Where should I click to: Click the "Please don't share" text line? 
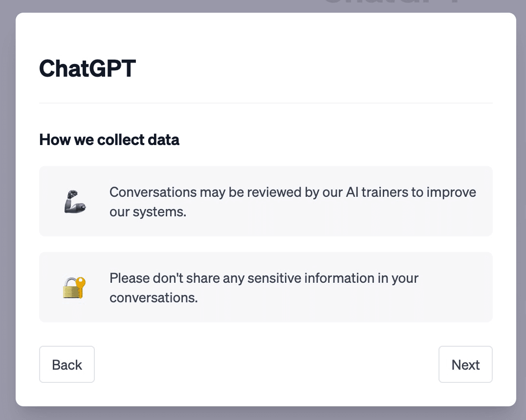pyautogui.click(x=264, y=278)
